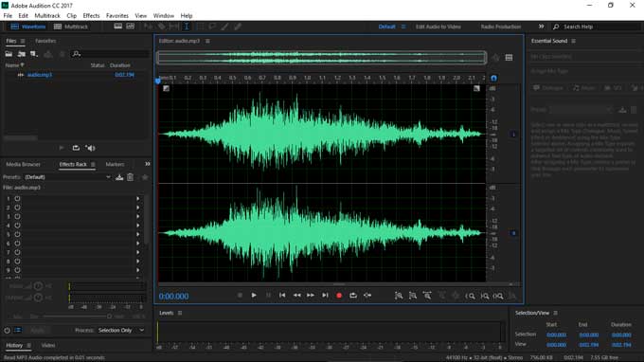Toggle auto-play in Files panel
This screenshot has width=644, height=362.
(90, 148)
